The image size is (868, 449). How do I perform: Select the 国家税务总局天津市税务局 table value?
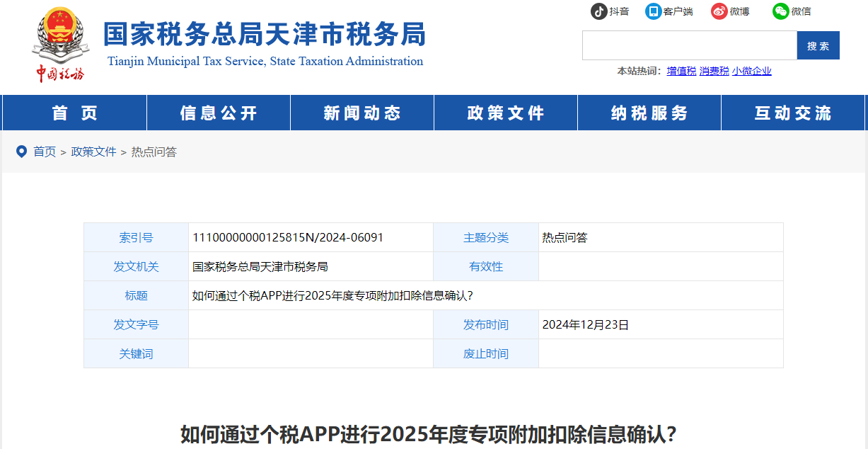tap(260, 267)
